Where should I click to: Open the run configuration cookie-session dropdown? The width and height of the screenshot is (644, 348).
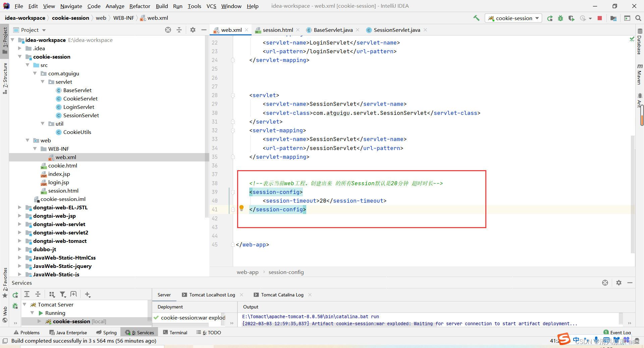coord(513,18)
